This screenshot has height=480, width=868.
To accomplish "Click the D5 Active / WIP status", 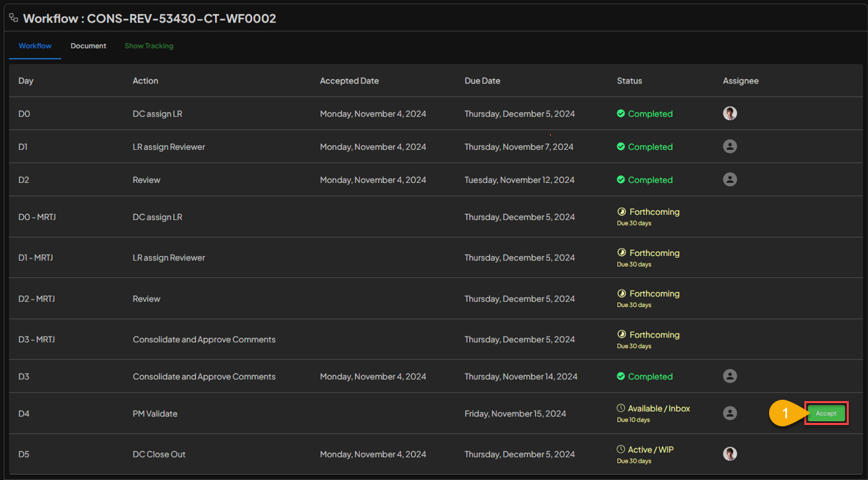I will click(650, 450).
